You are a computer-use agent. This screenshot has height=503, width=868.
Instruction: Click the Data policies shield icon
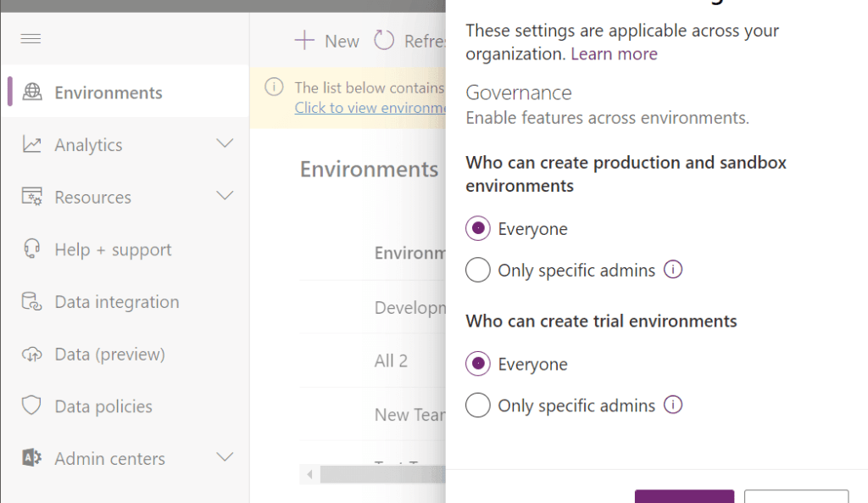(31, 406)
